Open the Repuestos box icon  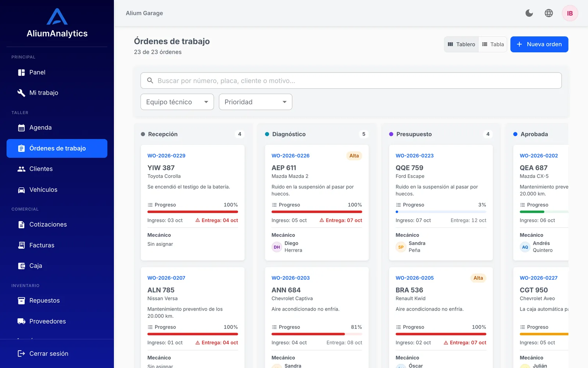(21, 301)
